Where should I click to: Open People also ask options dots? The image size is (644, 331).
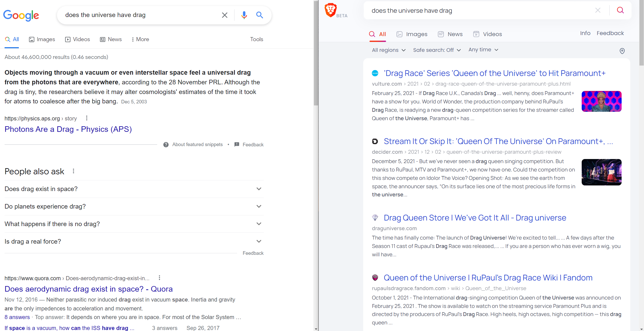point(74,171)
